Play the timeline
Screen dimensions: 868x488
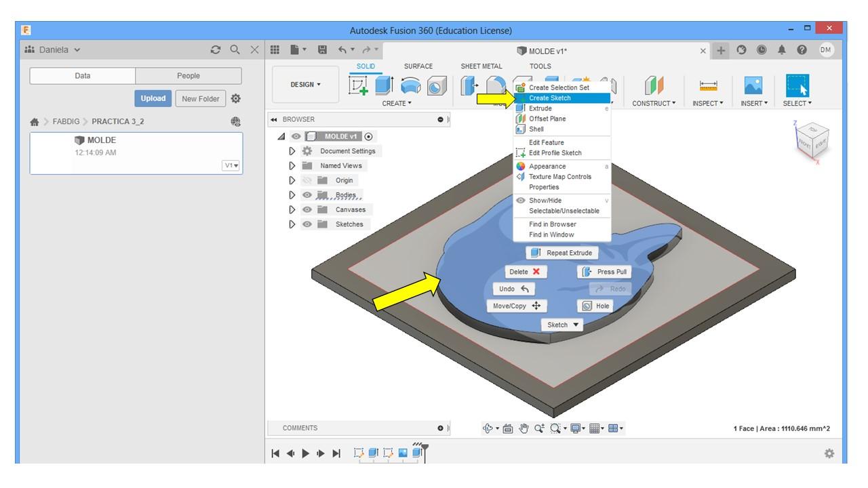click(x=306, y=453)
